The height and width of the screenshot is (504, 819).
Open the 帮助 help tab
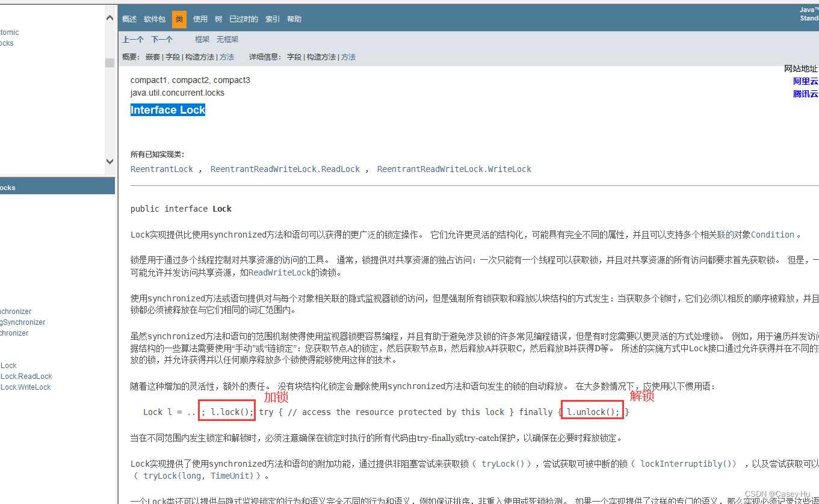pyautogui.click(x=294, y=19)
